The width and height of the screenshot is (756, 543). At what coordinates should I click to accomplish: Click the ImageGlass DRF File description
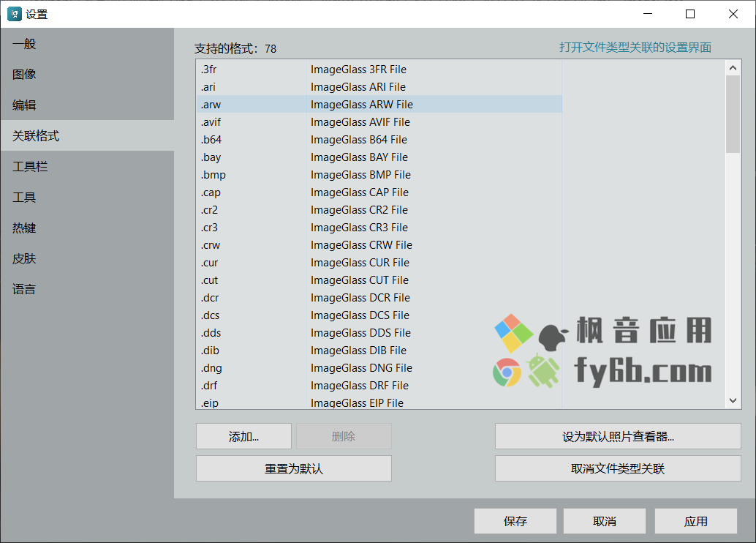360,386
